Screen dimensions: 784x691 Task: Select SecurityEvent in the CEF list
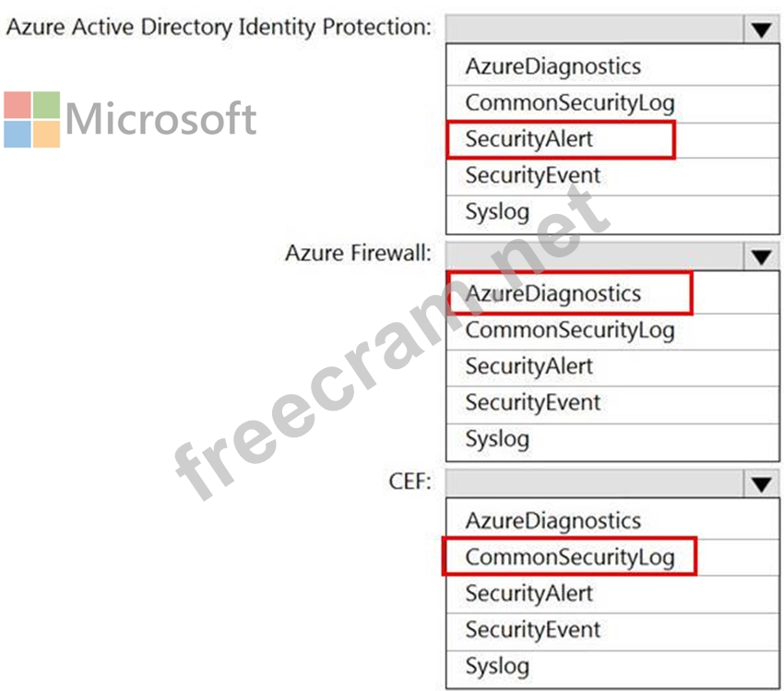point(532,630)
